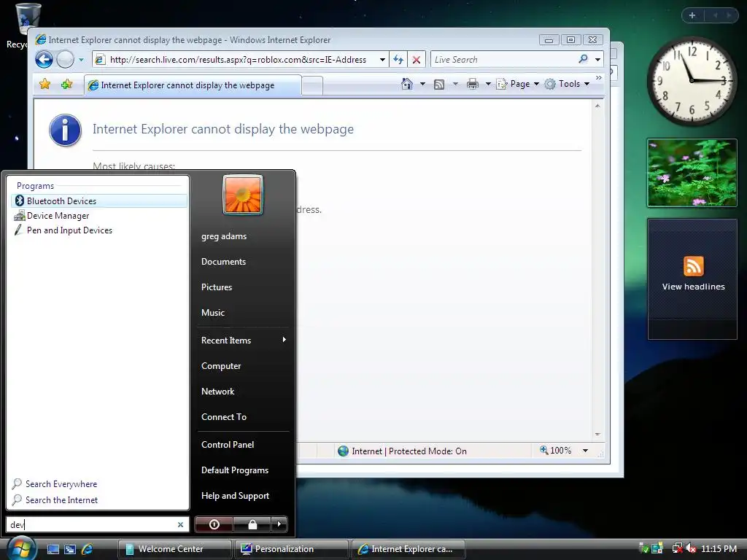Click the Windows Start orb
The height and width of the screenshot is (560, 747).
[21, 548]
